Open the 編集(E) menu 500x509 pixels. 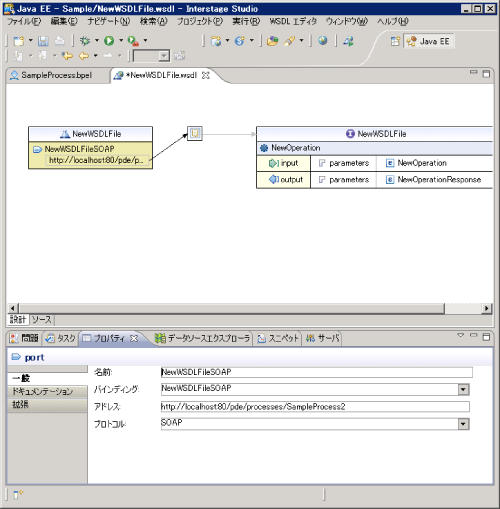(64, 22)
